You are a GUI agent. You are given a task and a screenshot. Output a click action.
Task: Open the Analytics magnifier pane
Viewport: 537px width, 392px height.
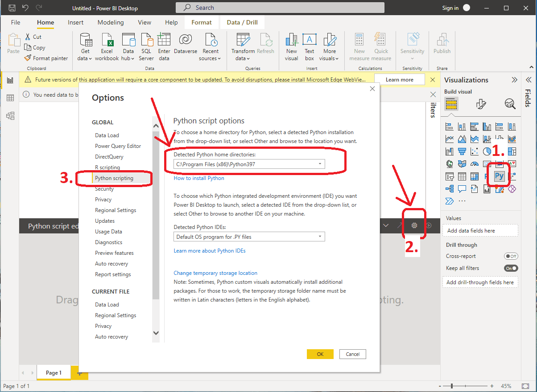coord(510,104)
